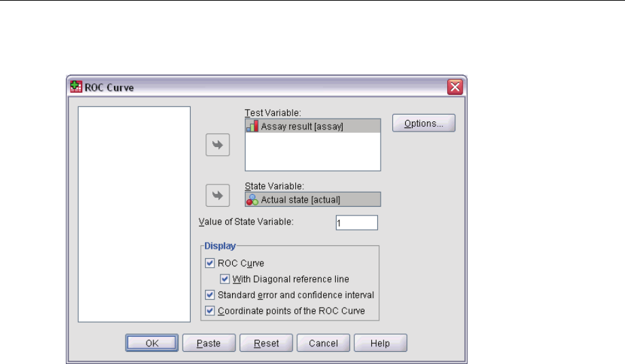
Task: Click the Cancel button
Action: click(323, 343)
